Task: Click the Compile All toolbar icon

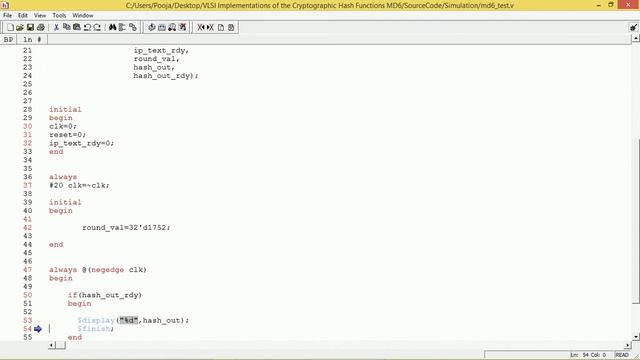Action: (x=162, y=27)
